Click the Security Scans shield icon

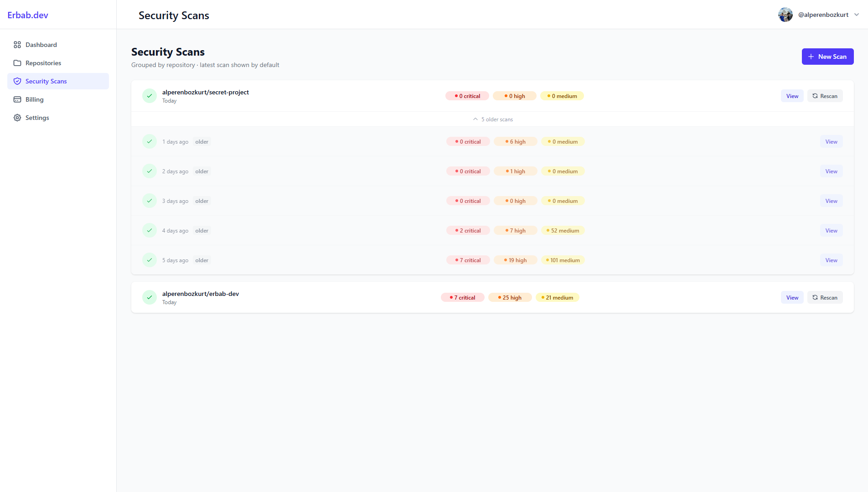(x=17, y=81)
